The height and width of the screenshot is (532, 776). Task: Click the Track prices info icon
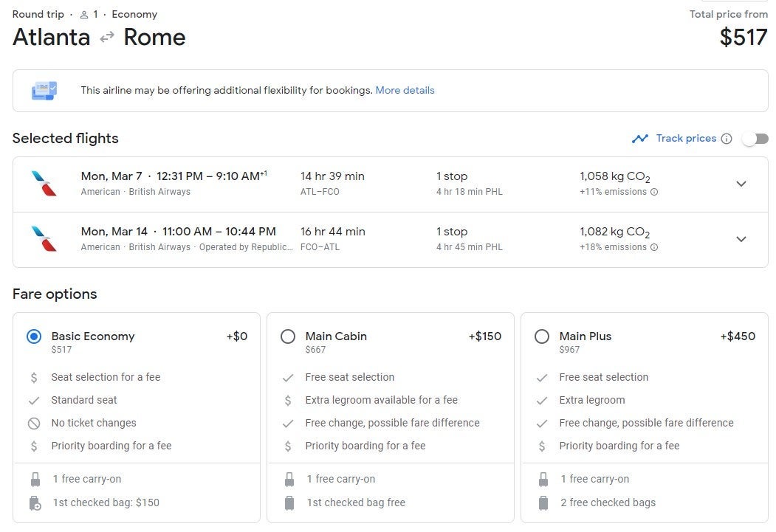point(726,139)
